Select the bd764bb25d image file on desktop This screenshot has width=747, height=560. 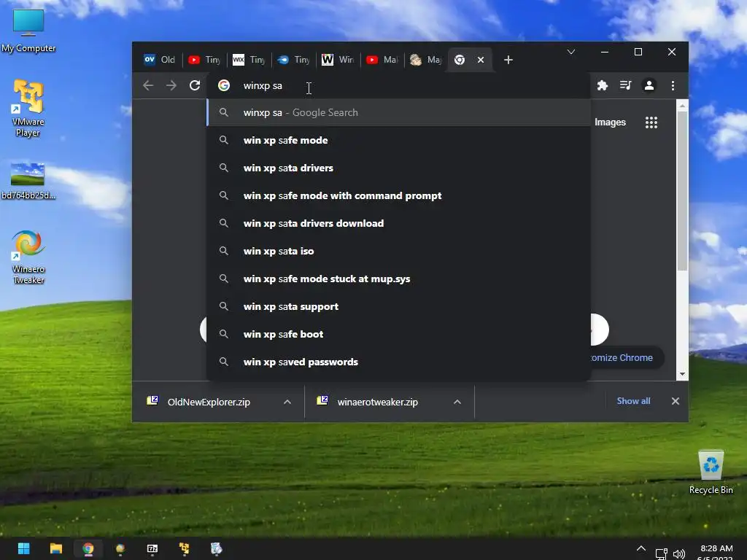point(28,181)
